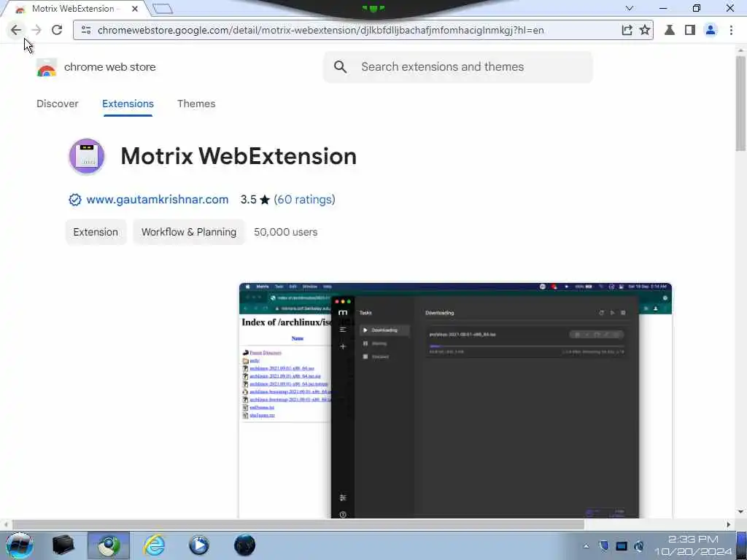Click the search magnifier icon
This screenshot has height=560, width=747.
click(340, 66)
